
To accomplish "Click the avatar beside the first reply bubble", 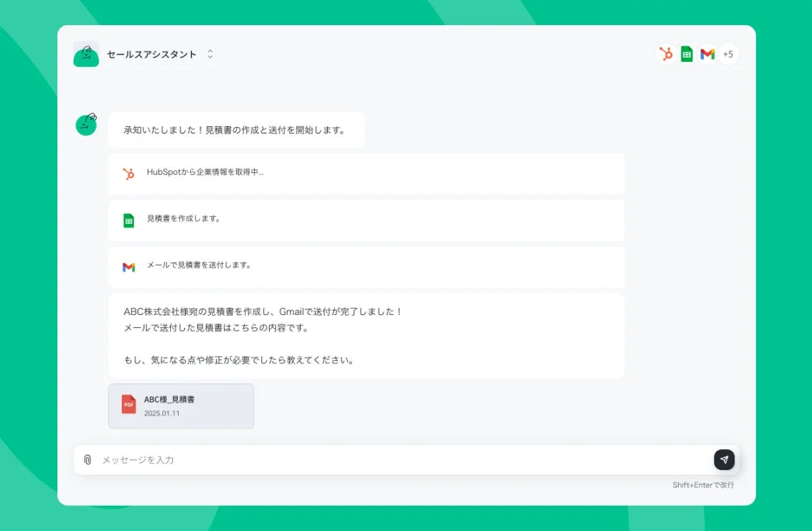I will (86, 123).
